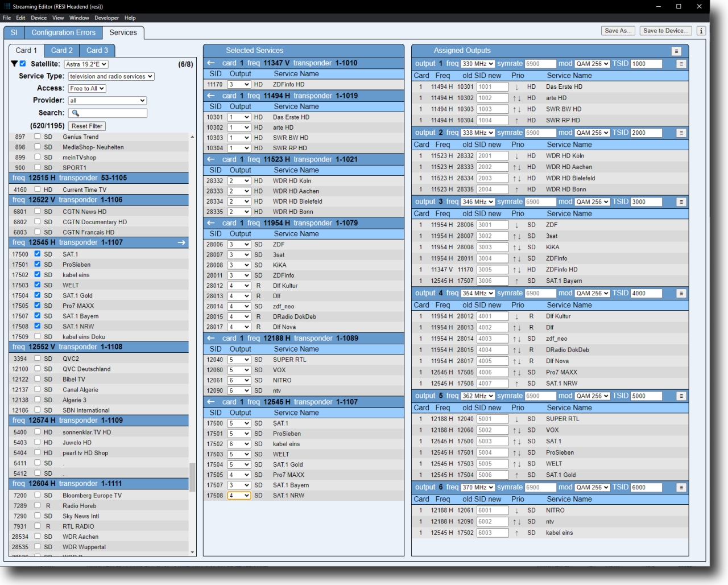Open the Device menu
Screen dimensions: 728x585
coord(39,18)
